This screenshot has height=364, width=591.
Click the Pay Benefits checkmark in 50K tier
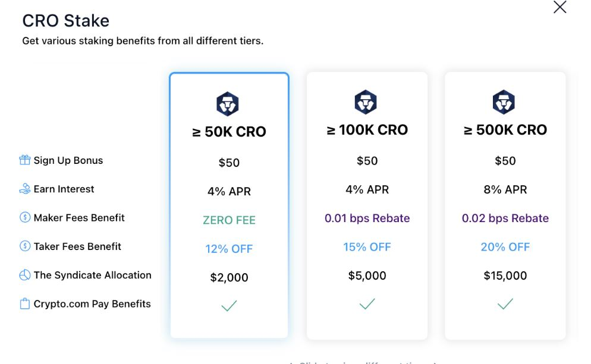pyautogui.click(x=229, y=306)
